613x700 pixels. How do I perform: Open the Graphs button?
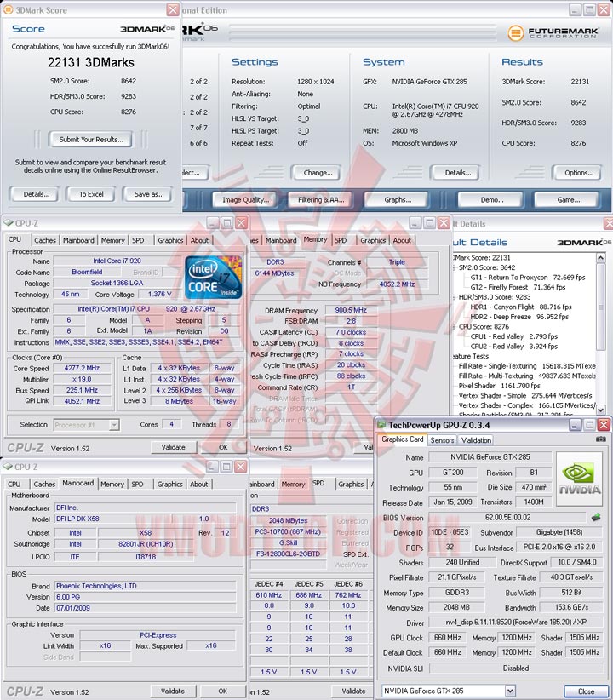(398, 199)
